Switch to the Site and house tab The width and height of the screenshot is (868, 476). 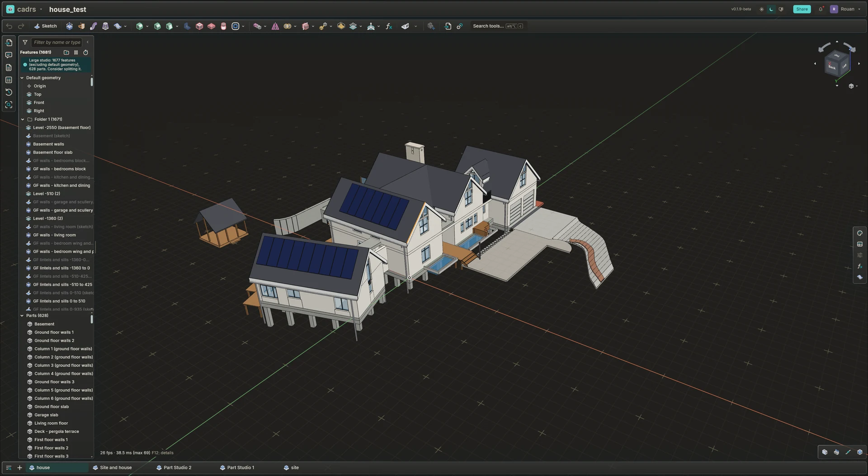pos(112,468)
